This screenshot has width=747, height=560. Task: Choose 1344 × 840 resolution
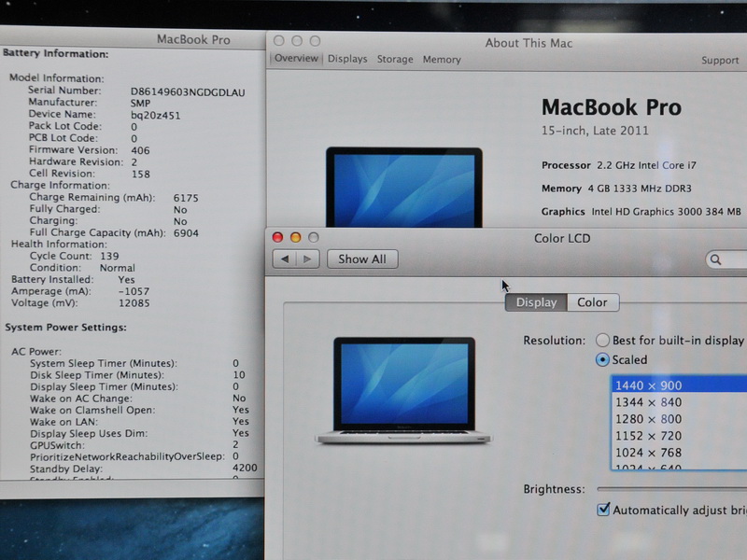(679, 402)
